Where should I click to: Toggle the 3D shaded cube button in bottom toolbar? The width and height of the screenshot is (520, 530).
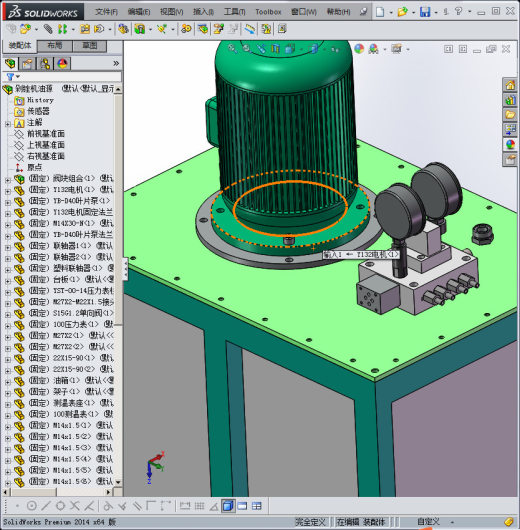click(228, 506)
